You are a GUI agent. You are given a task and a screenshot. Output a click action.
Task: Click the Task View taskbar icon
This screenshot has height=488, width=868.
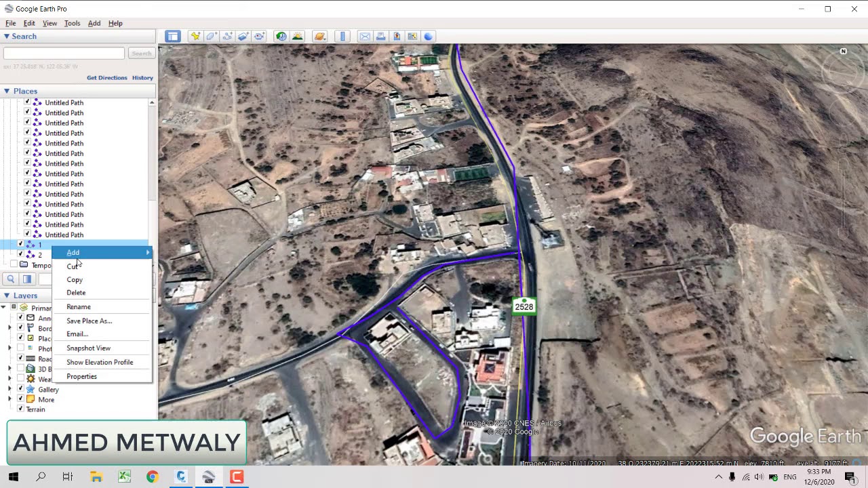(x=68, y=477)
